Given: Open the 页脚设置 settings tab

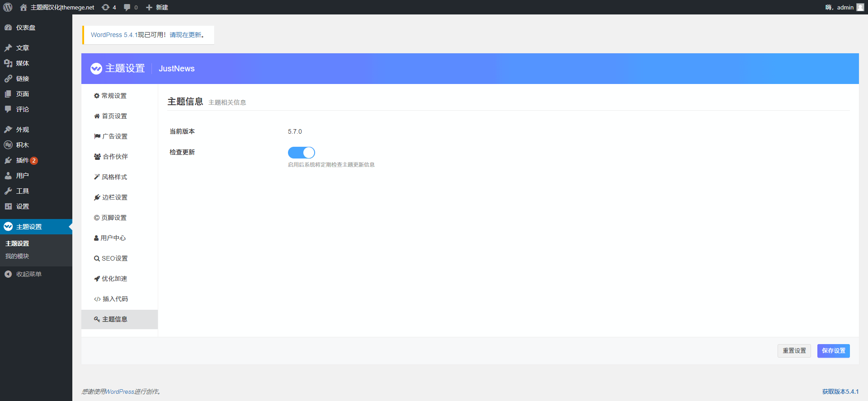Looking at the screenshot, I should [119, 218].
